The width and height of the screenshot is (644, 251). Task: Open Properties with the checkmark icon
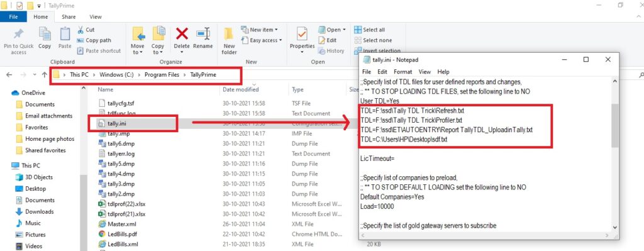pos(302,35)
